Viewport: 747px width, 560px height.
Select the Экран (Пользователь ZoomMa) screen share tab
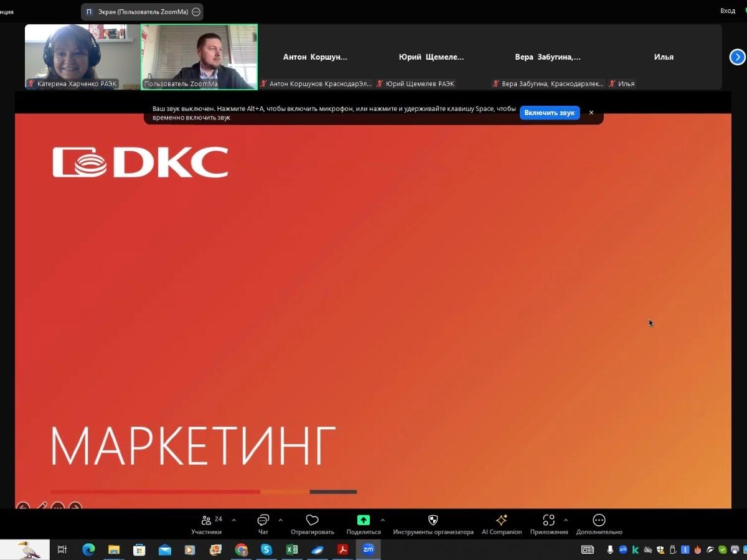coord(142,12)
